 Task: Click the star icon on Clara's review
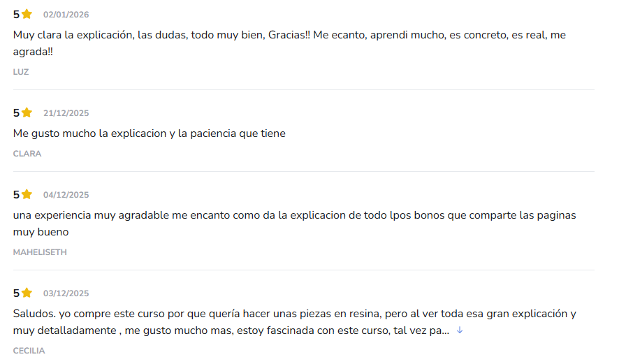(27, 112)
